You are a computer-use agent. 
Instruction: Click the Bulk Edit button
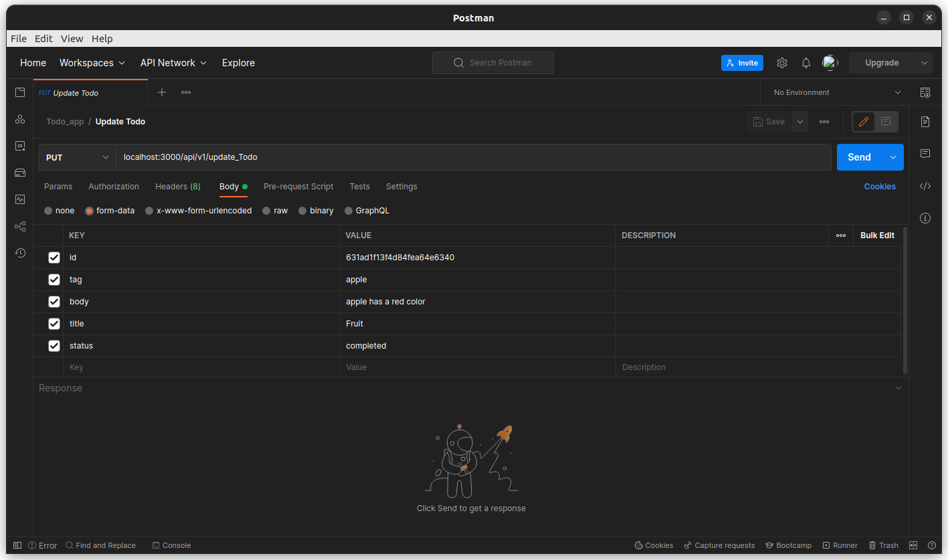877,236
